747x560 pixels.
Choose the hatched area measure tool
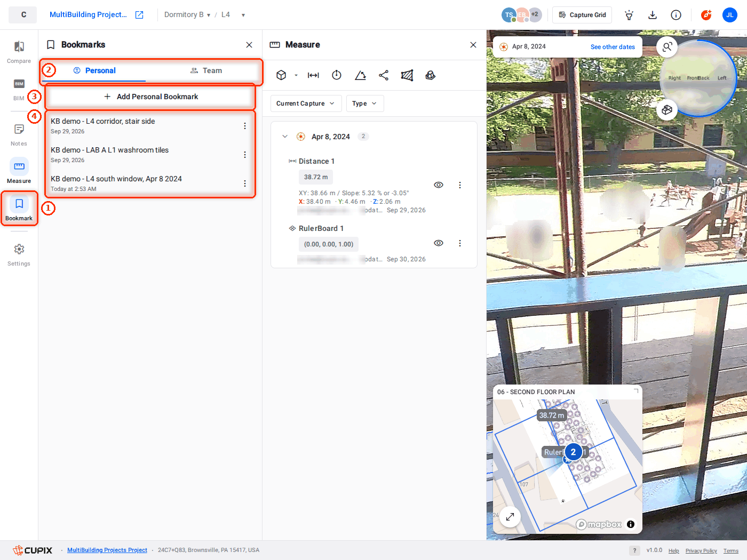(407, 75)
